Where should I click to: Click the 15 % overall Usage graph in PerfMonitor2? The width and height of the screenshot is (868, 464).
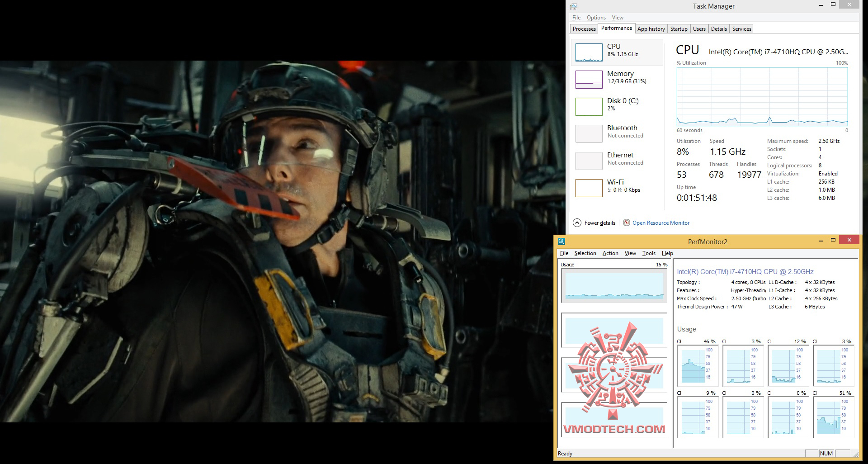tap(614, 285)
